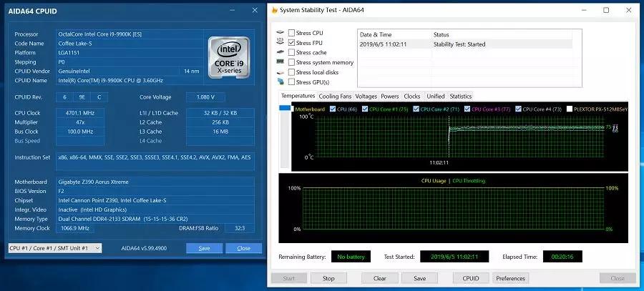Screen dimensions: 644x291
Task: Click the Stop button in Stability Test
Action: 328,278
